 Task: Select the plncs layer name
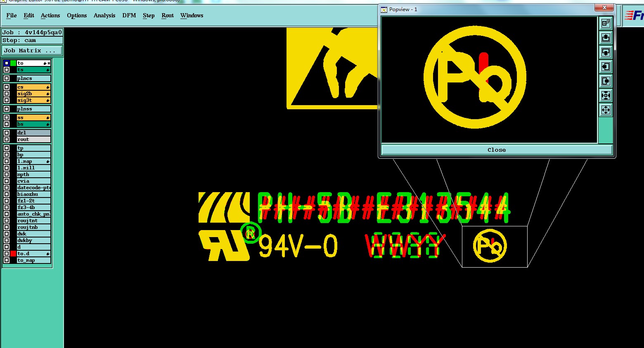tap(33, 78)
